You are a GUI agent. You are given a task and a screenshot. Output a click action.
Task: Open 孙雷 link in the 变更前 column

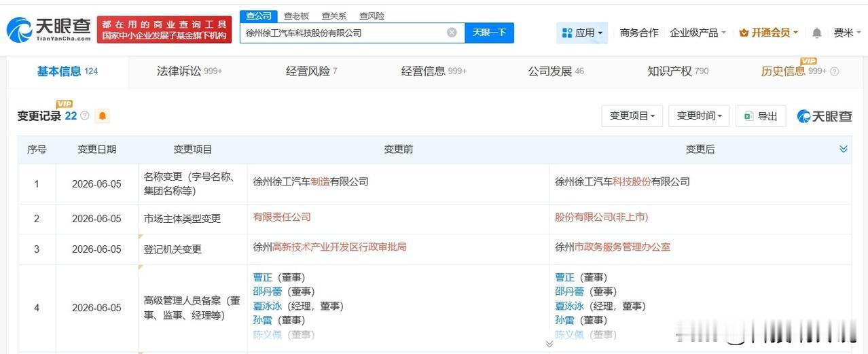pos(263,320)
